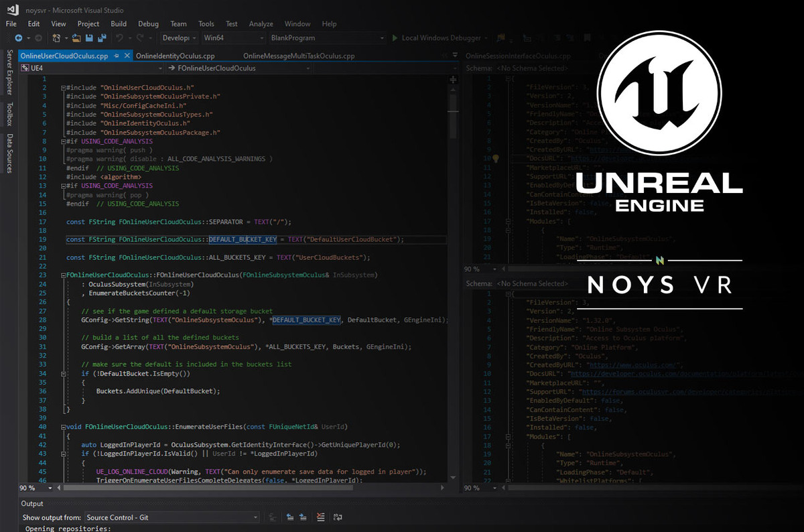The width and height of the screenshot is (804, 532).
Task: Click the New Project toolbar icon
Action: pyautogui.click(x=58, y=38)
